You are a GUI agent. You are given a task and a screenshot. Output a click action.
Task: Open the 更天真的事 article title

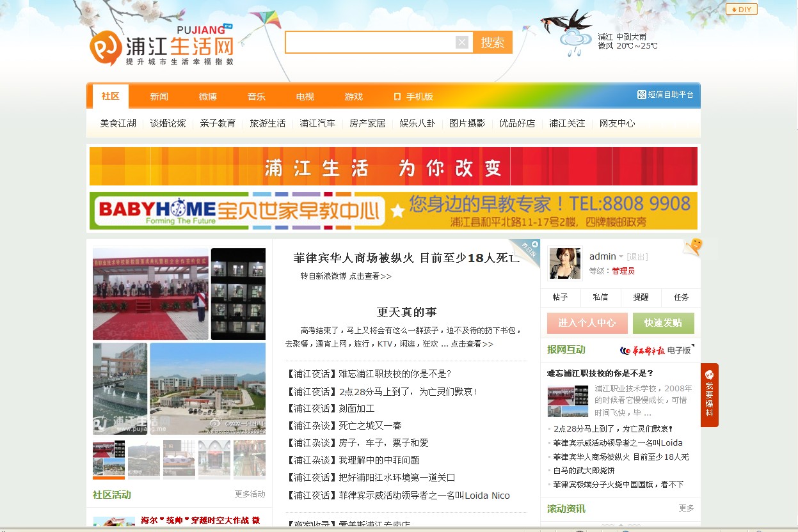[x=406, y=312]
